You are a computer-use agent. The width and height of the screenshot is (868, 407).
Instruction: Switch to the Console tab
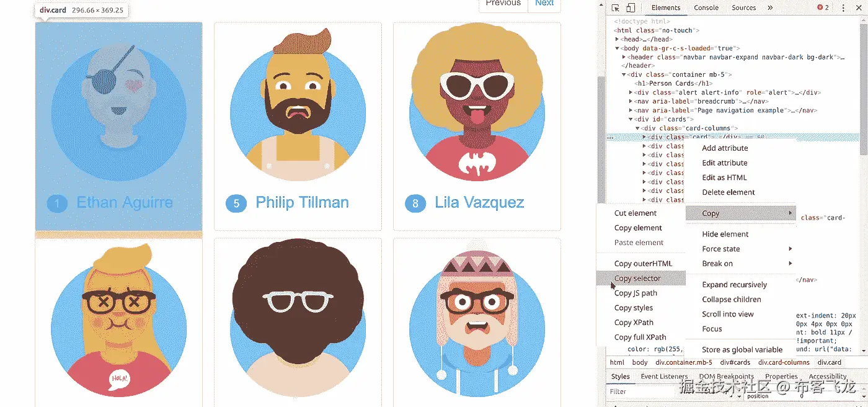(x=706, y=8)
